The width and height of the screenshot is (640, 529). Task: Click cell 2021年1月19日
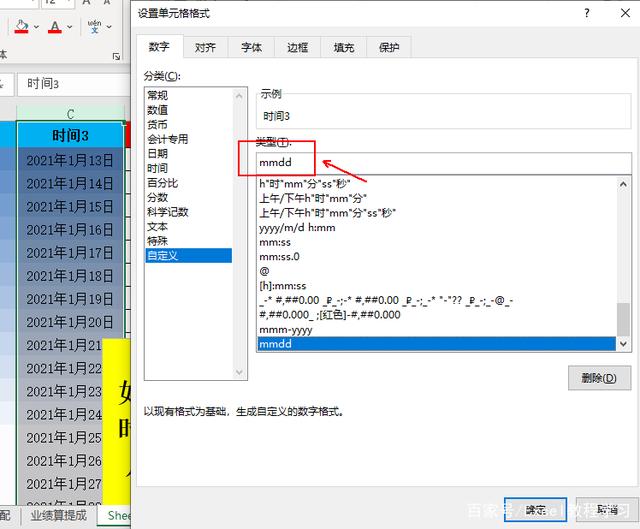click(70, 299)
